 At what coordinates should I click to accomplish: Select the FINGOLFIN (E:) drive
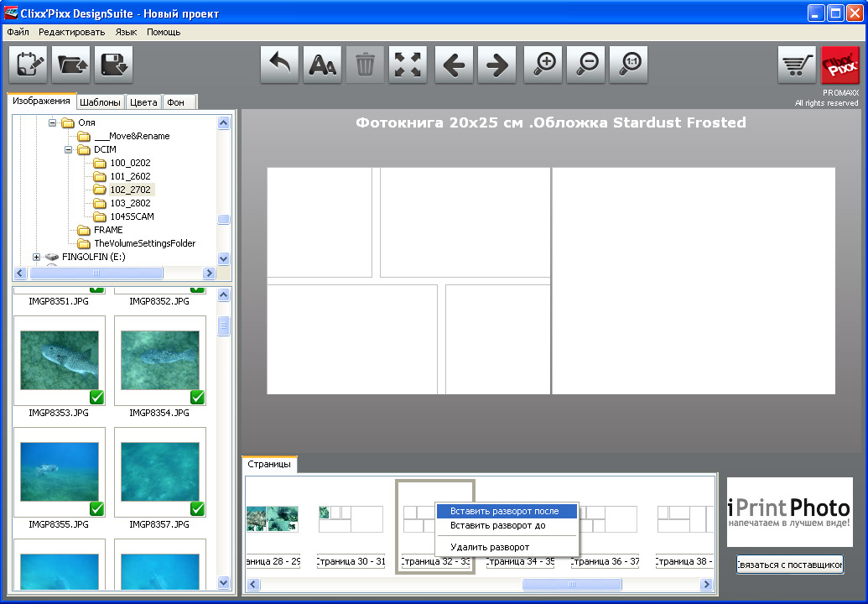point(94,257)
